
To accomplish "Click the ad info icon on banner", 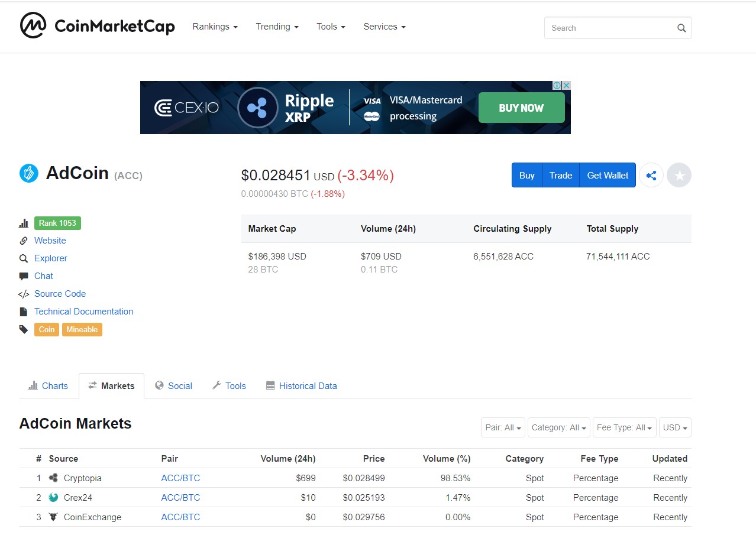I will coord(557,85).
